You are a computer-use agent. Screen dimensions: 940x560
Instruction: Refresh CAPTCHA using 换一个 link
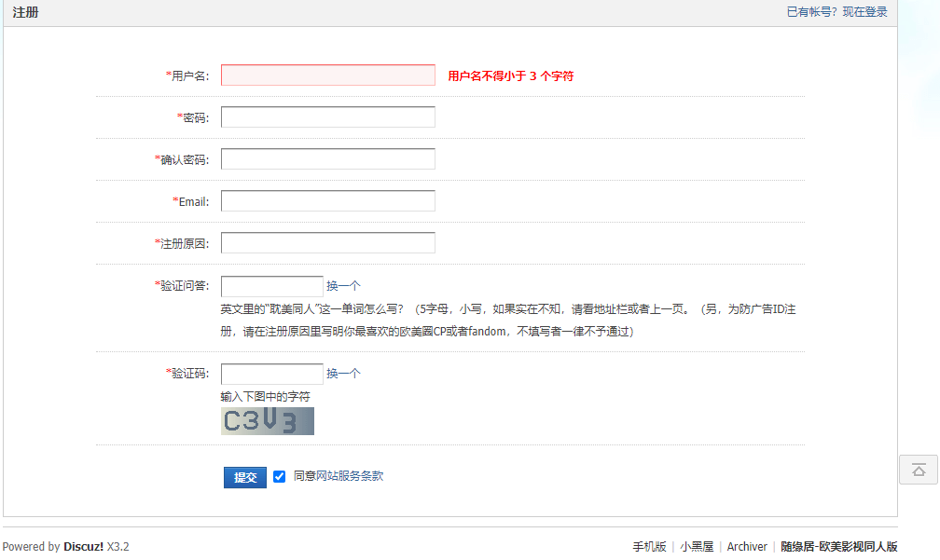(343, 373)
